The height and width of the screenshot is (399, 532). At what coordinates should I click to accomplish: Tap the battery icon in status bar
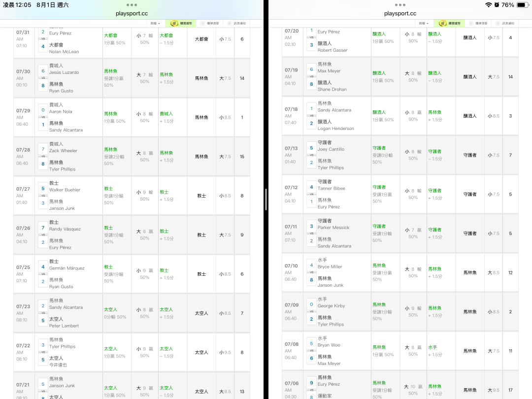click(x=522, y=5)
